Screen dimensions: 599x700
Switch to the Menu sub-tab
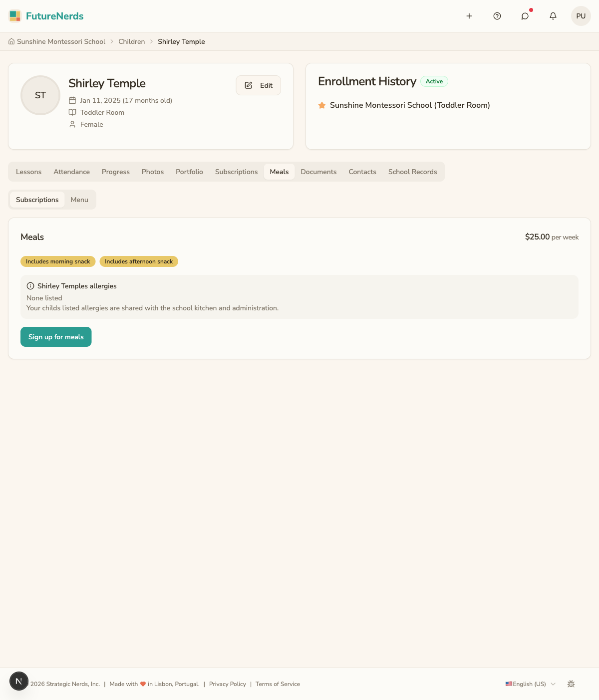click(79, 200)
